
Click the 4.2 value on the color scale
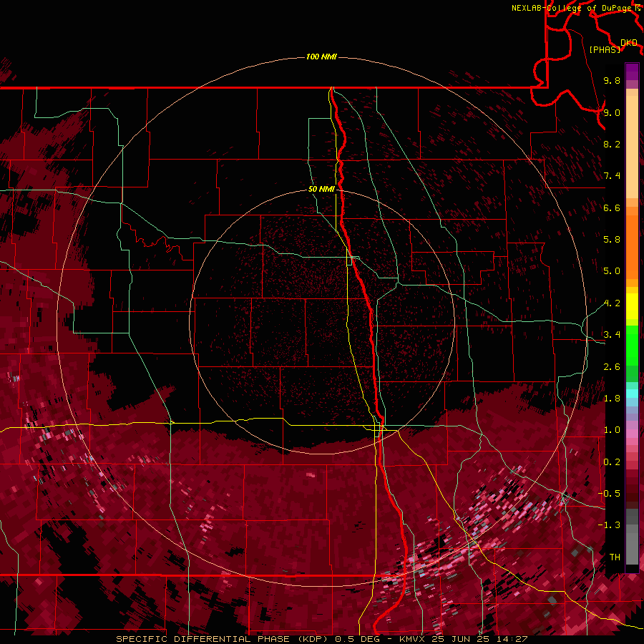point(612,303)
